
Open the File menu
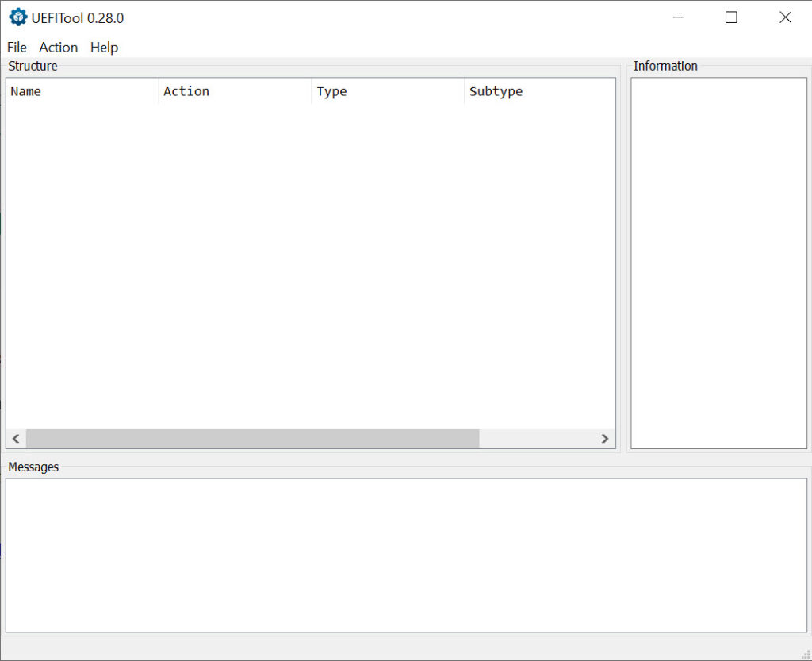(17, 47)
